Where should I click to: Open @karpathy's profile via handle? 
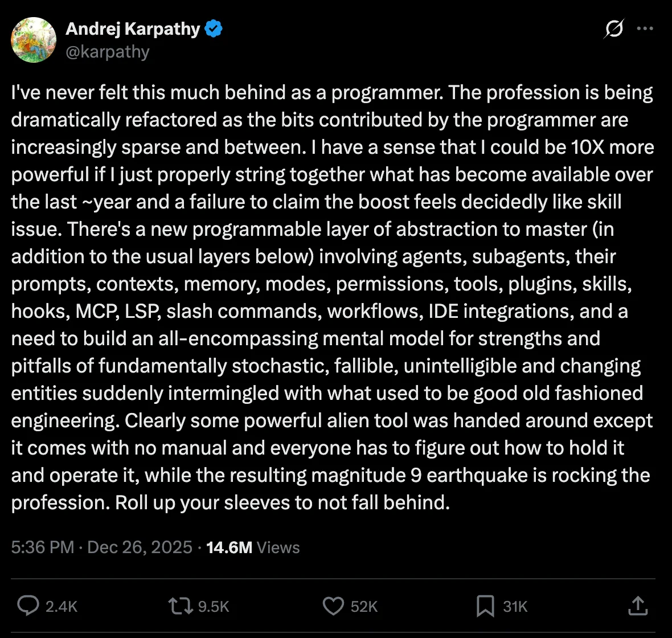[x=108, y=51]
